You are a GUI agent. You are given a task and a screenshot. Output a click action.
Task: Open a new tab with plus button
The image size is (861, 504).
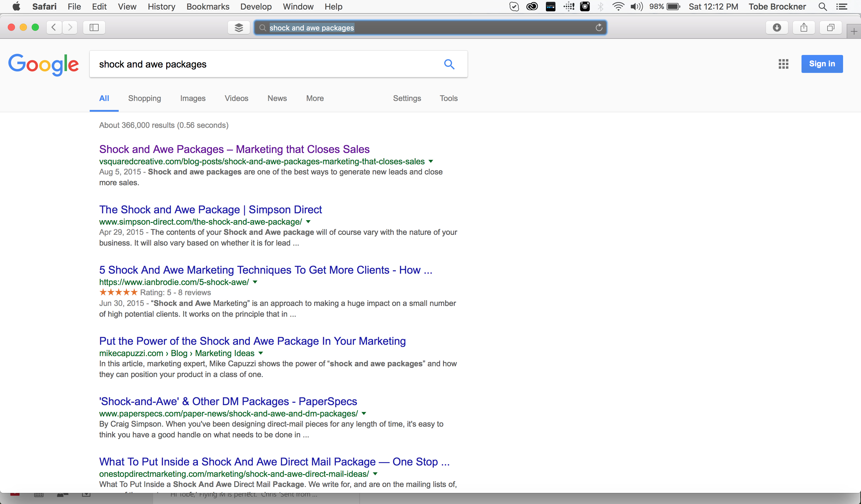(854, 32)
